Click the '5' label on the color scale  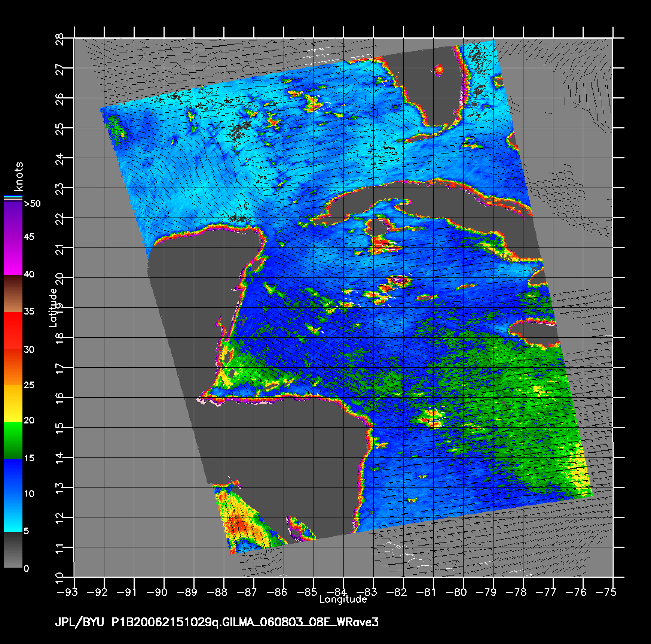click(26, 531)
